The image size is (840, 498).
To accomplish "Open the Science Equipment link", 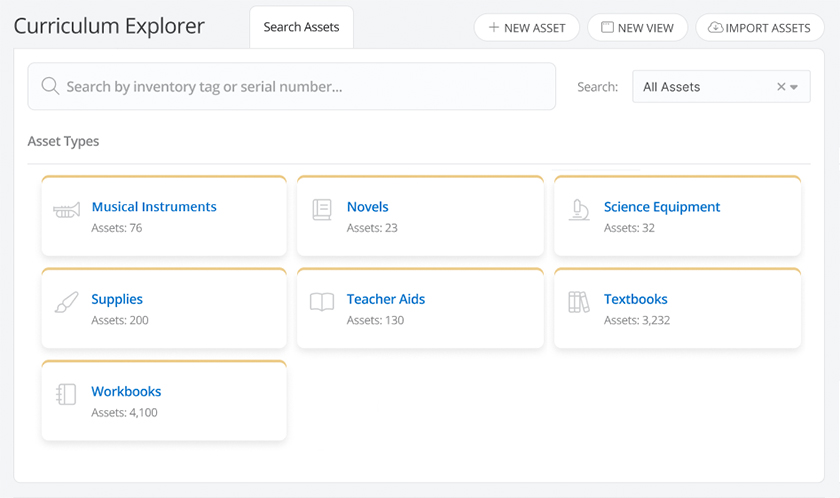I will (662, 207).
